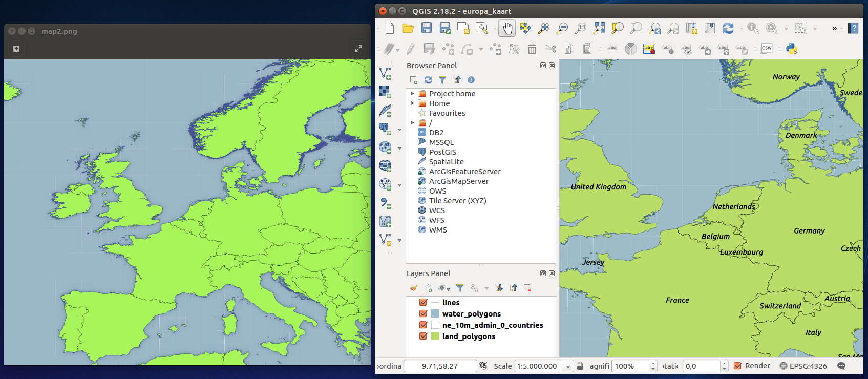Zoom to full extent
This screenshot has width=868, height=379.
[599, 28]
